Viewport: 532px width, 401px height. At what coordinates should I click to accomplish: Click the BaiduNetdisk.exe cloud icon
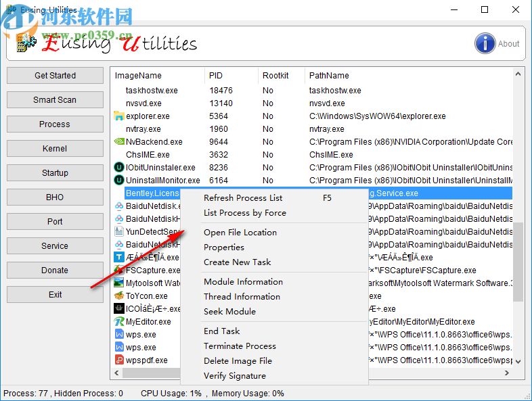tap(118, 206)
